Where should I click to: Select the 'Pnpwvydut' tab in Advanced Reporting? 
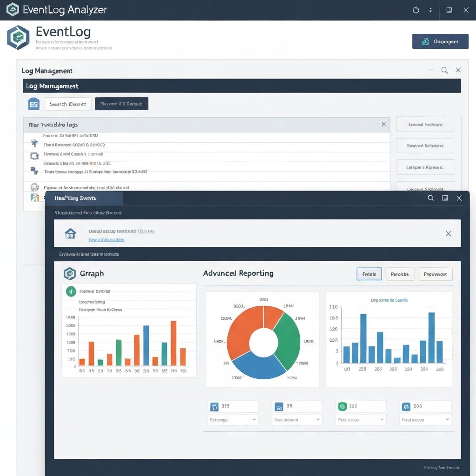click(435, 274)
